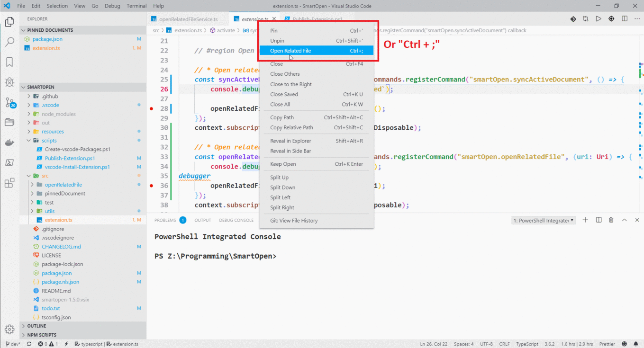Expand the NPM Scripts section

pyautogui.click(x=83, y=335)
